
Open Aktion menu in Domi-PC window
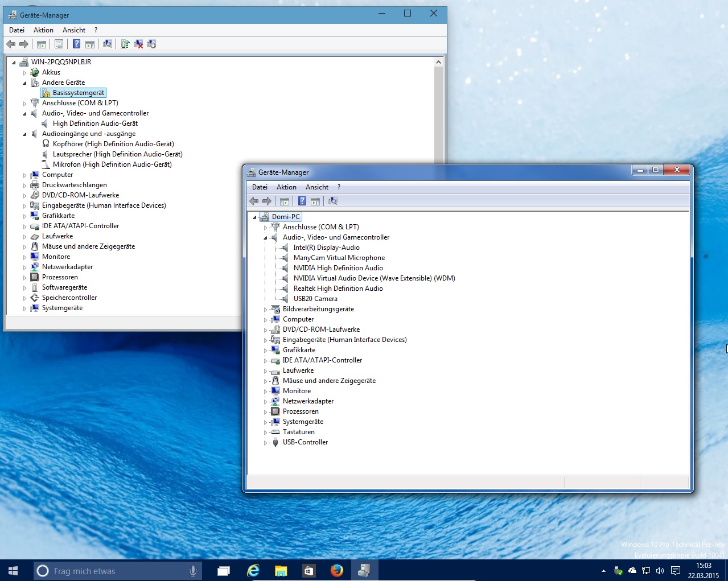tap(286, 187)
